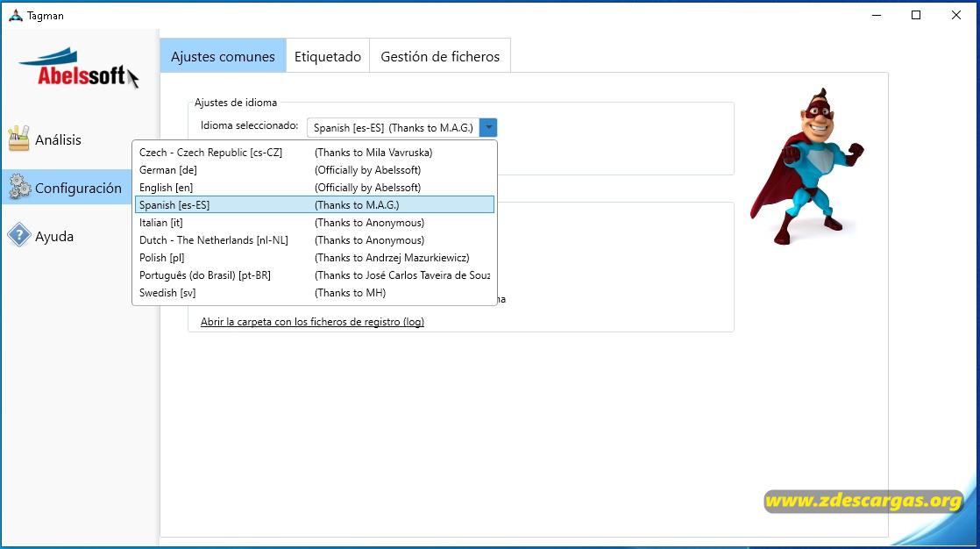Image resolution: width=980 pixels, height=549 pixels.
Task: Go to Análisis in the sidebar
Action: click(x=58, y=139)
